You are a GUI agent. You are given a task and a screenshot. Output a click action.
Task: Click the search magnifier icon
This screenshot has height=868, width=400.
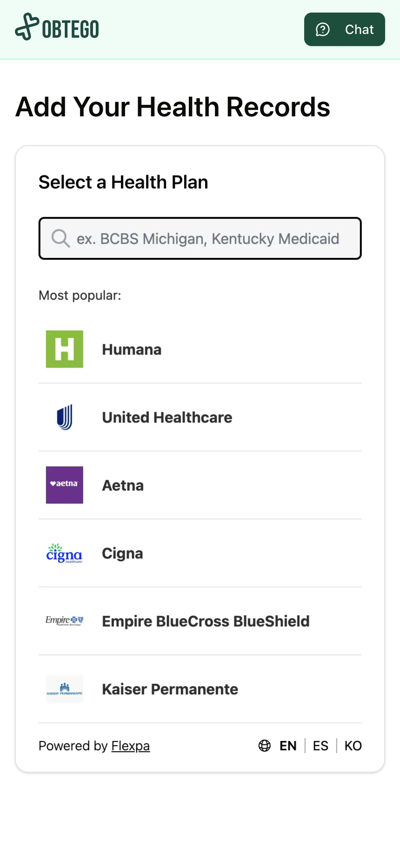(60, 238)
